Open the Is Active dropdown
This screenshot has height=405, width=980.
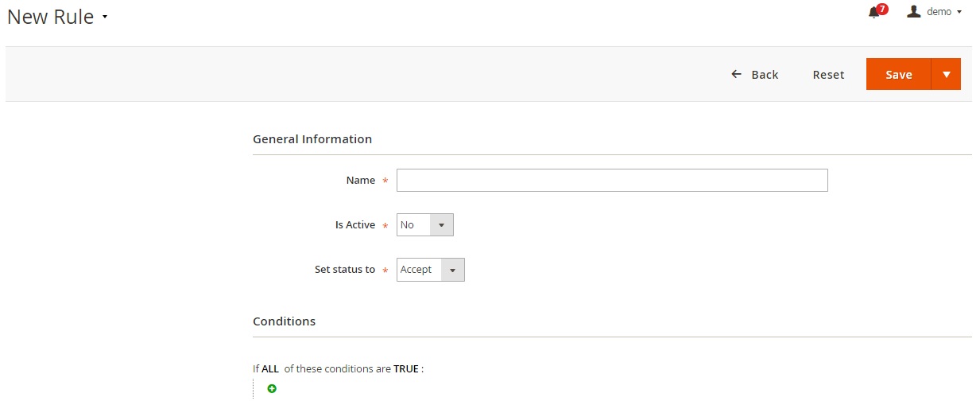(x=424, y=225)
